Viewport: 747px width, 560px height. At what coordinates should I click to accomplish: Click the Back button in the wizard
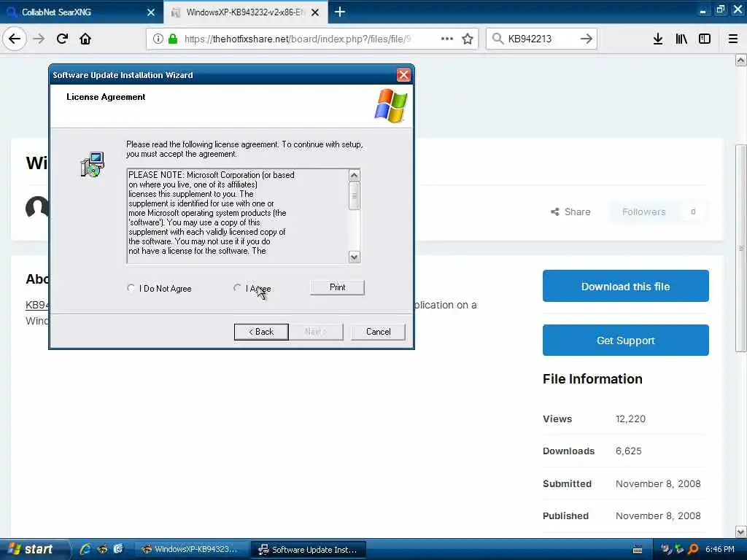coord(261,332)
